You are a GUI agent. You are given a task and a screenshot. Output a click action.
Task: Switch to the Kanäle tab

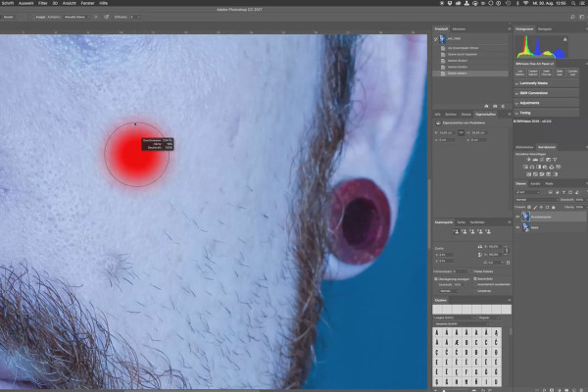535,184
